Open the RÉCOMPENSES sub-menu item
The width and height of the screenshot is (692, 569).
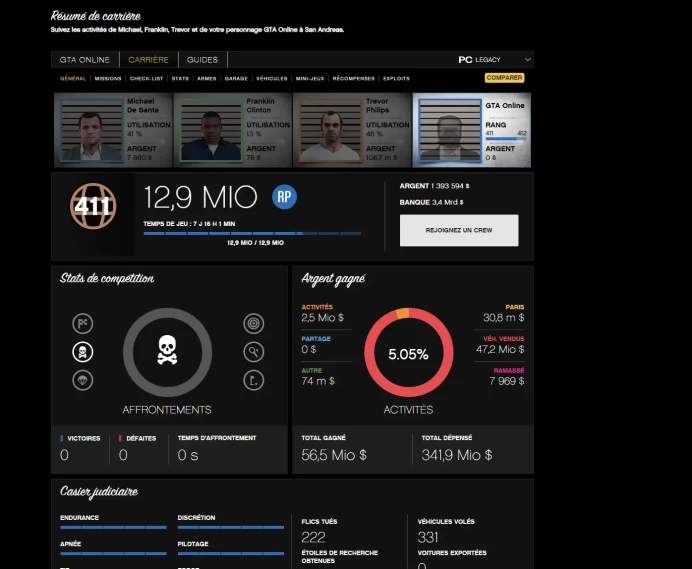(354, 79)
